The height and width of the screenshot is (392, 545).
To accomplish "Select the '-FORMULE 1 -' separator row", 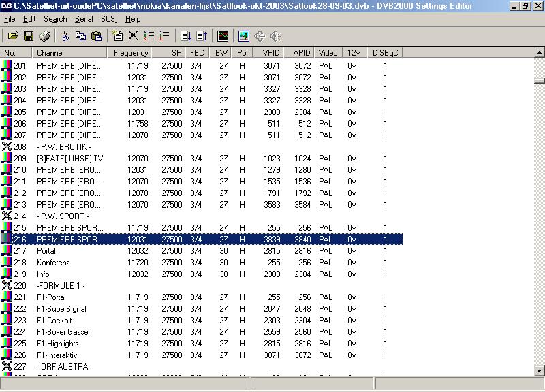I will [202, 285].
